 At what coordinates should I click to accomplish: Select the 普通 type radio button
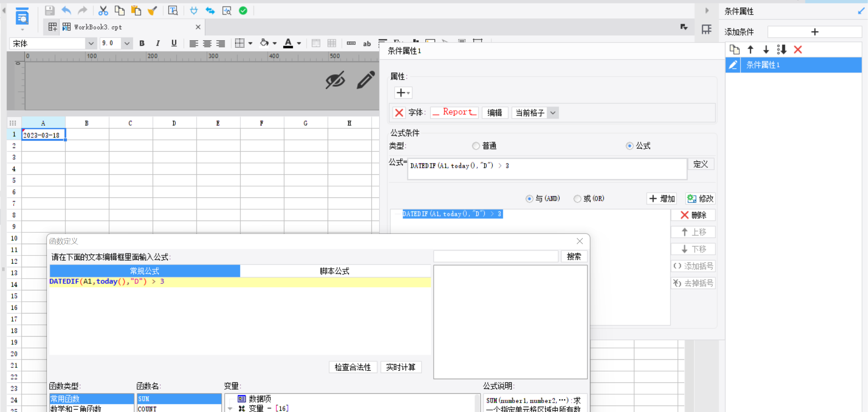[x=476, y=146]
